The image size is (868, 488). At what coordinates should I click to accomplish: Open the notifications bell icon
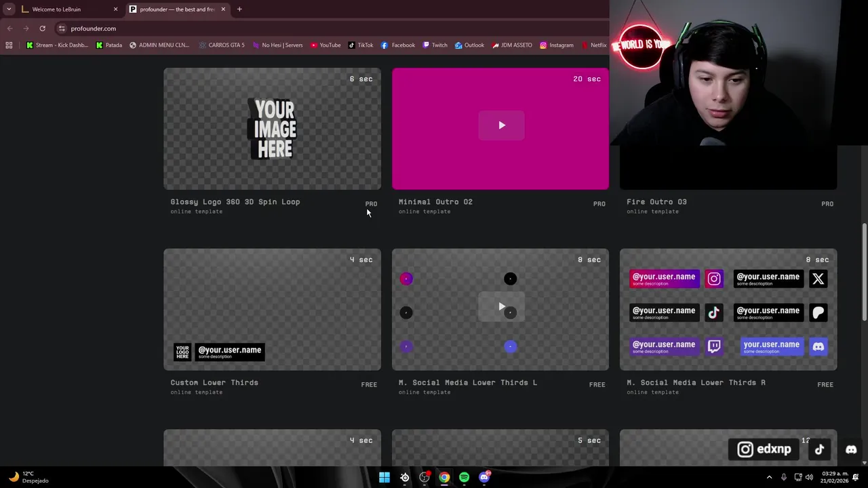coord(856,477)
